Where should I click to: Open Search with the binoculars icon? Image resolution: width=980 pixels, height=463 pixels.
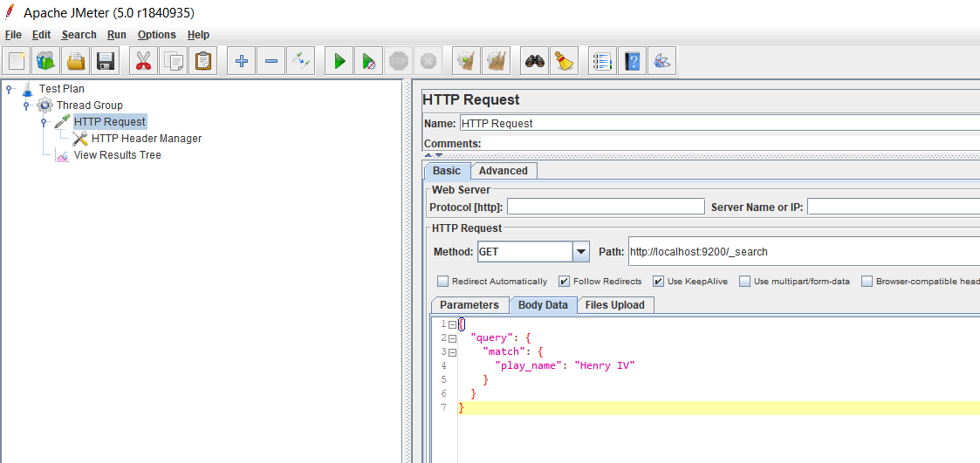point(535,61)
